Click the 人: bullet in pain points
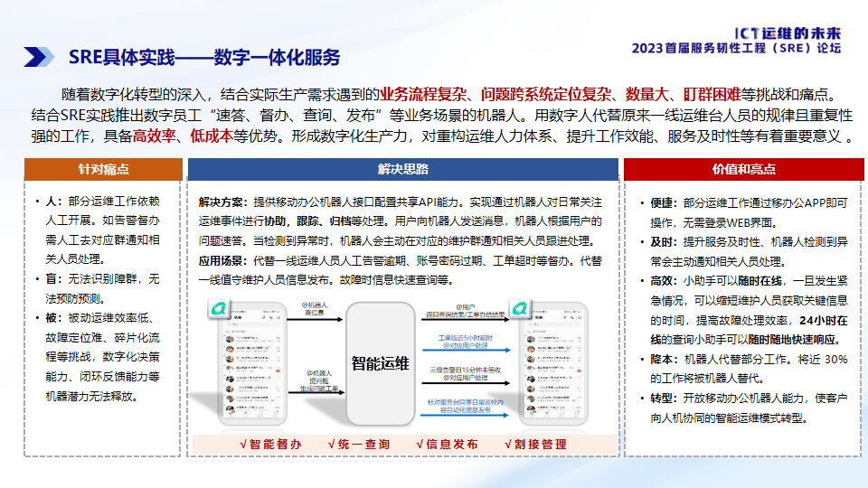Screen dimensions: 868x488 coord(54,202)
